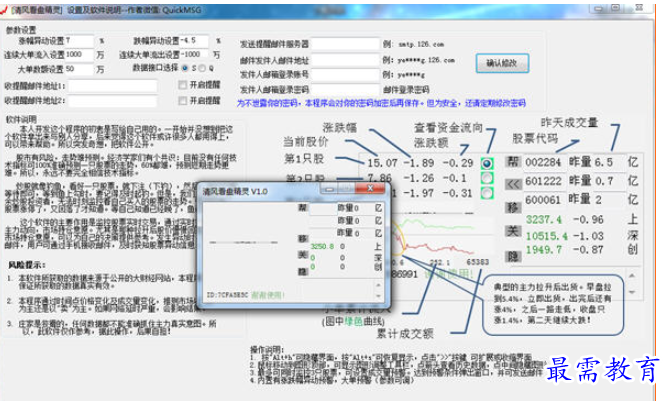
Task: Minimize the small 清风看盘精灵 V1.0 window
Action: (x=329, y=189)
